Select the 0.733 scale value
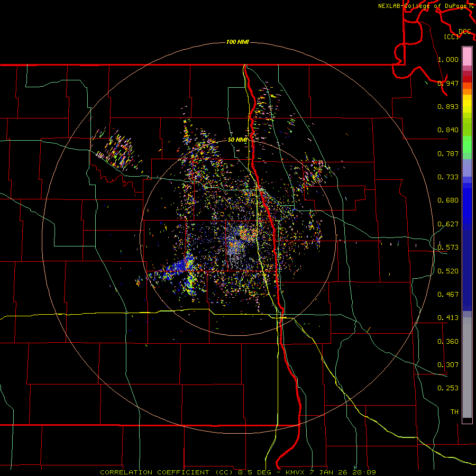 point(448,177)
